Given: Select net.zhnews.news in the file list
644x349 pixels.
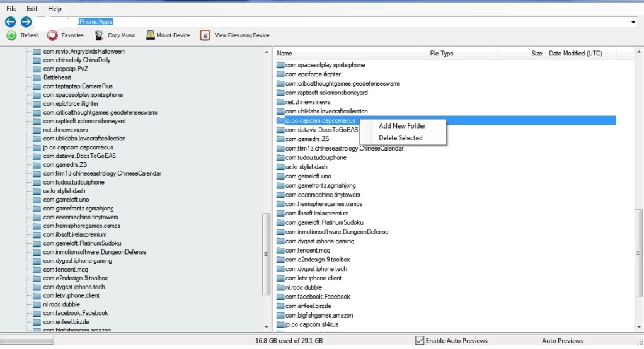Looking at the screenshot, I should (308, 102).
